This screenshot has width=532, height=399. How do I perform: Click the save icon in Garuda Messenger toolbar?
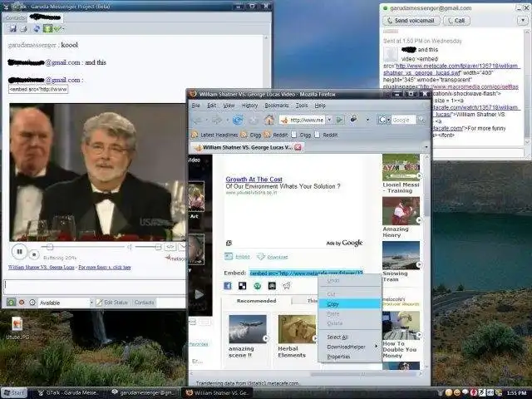tap(13, 29)
